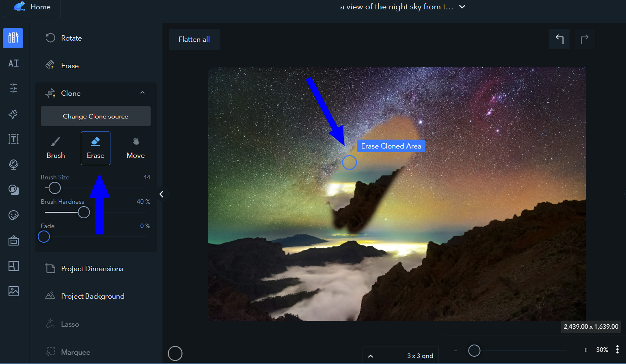Viewport: 626px width, 364px height.
Task: Open the collage layout sidebar icon
Action: point(13,266)
